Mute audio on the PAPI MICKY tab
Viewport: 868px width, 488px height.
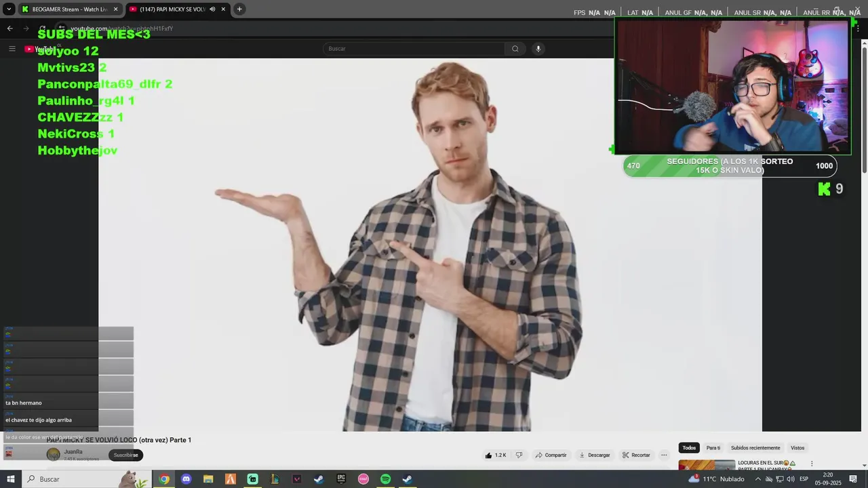pyautogui.click(x=212, y=9)
